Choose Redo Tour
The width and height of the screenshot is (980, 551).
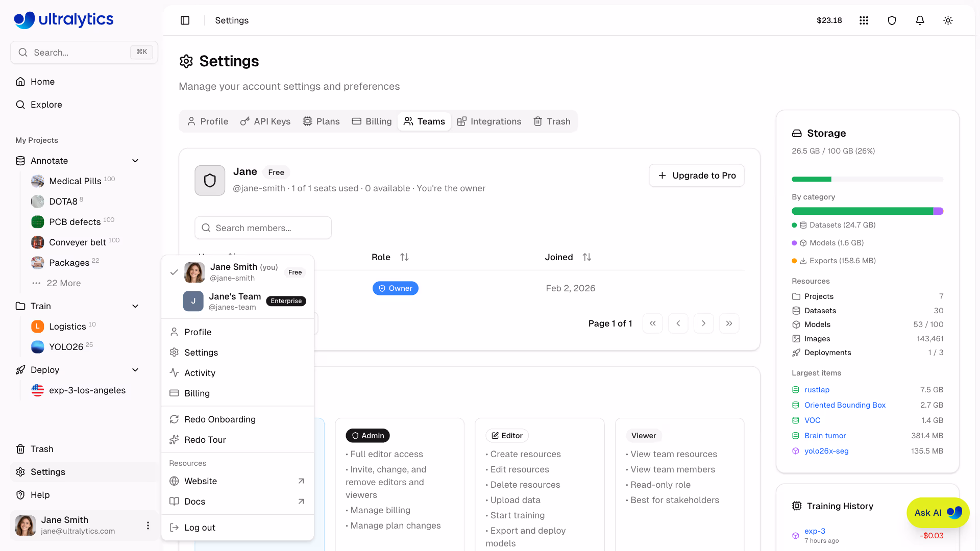point(238,440)
